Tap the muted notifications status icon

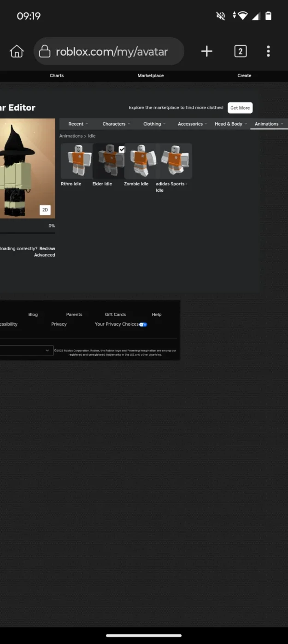tap(221, 16)
